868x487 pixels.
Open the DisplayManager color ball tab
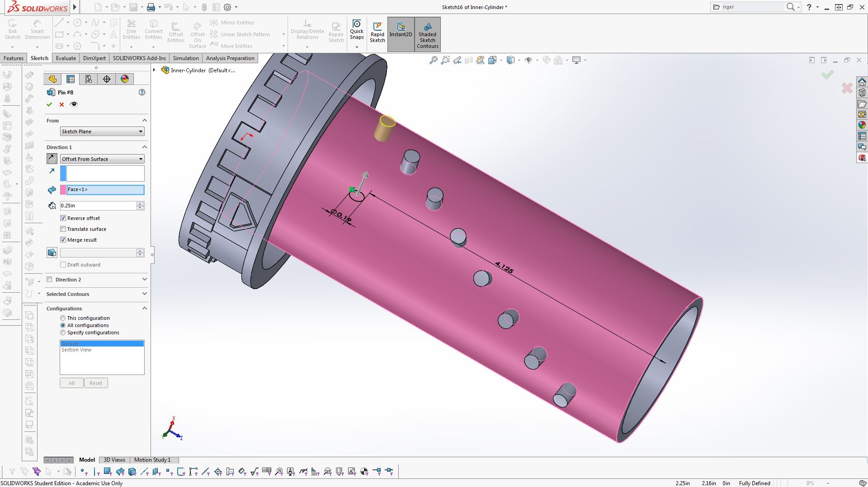coord(125,79)
